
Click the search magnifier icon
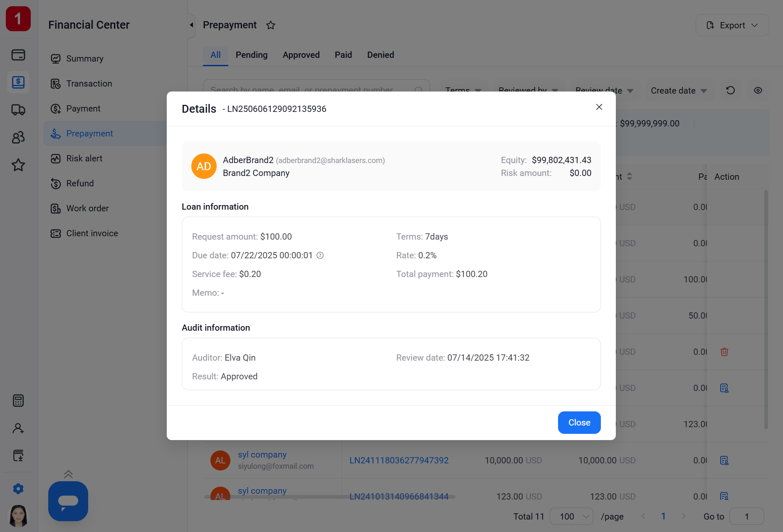tap(419, 89)
